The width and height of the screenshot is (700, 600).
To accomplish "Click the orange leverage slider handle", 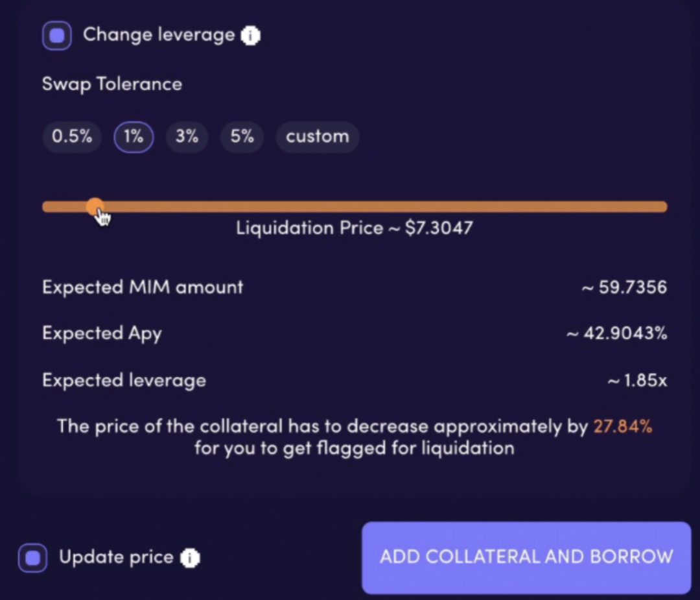I will [x=95, y=207].
